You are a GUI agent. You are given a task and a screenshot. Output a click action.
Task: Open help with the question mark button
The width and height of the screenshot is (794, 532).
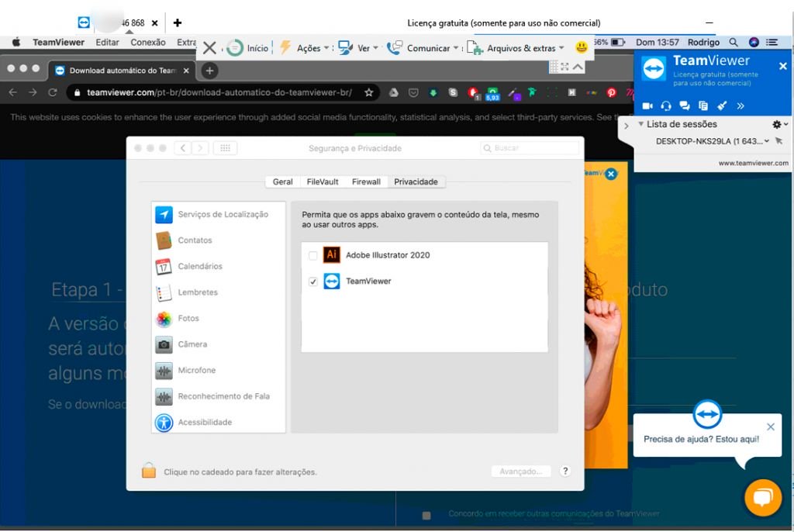(x=565, y=472)
